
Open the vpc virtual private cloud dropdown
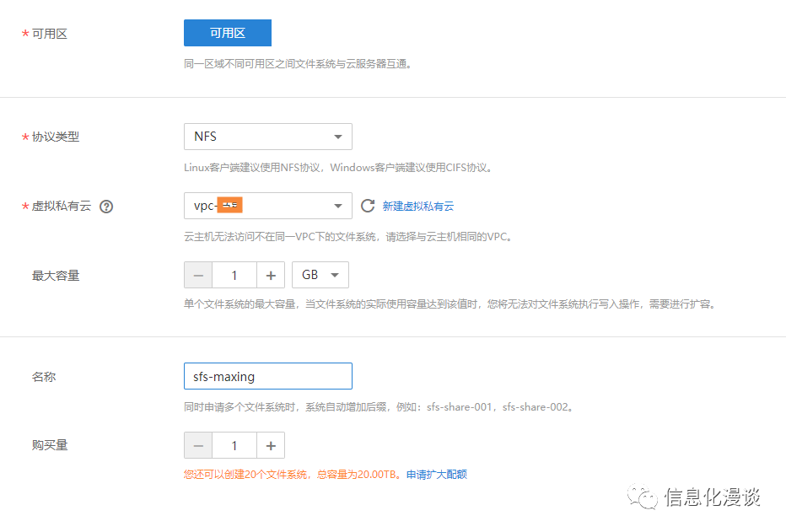tap(267, 206)
